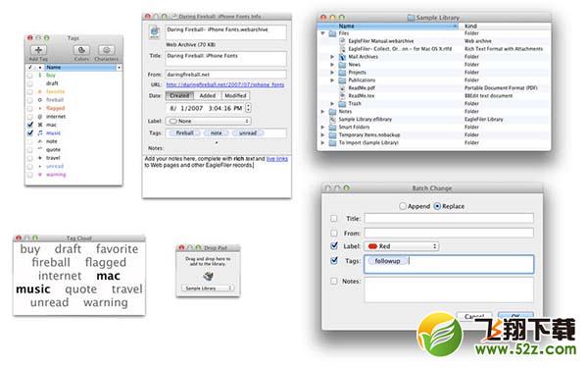Click the Notes text area in Batch Change

coord(449,289)
